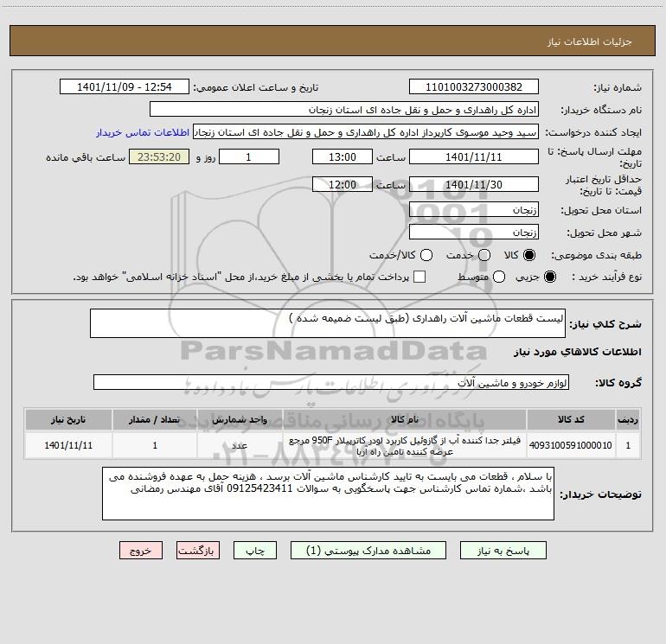Select the کالا radio button

coord(529,255)
